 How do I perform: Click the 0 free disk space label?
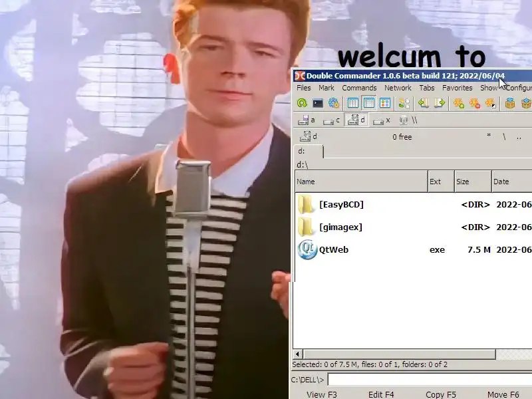(x=402, y=137)
